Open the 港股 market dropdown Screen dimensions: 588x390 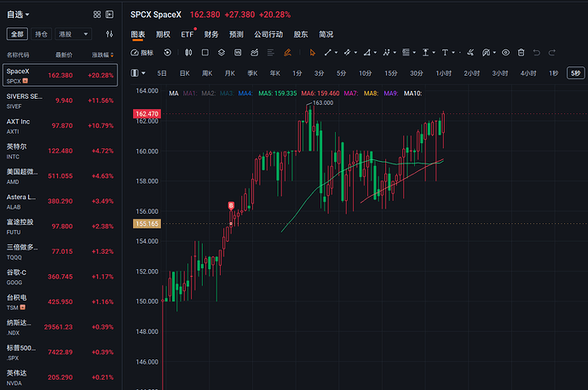[x=73, y=34]
